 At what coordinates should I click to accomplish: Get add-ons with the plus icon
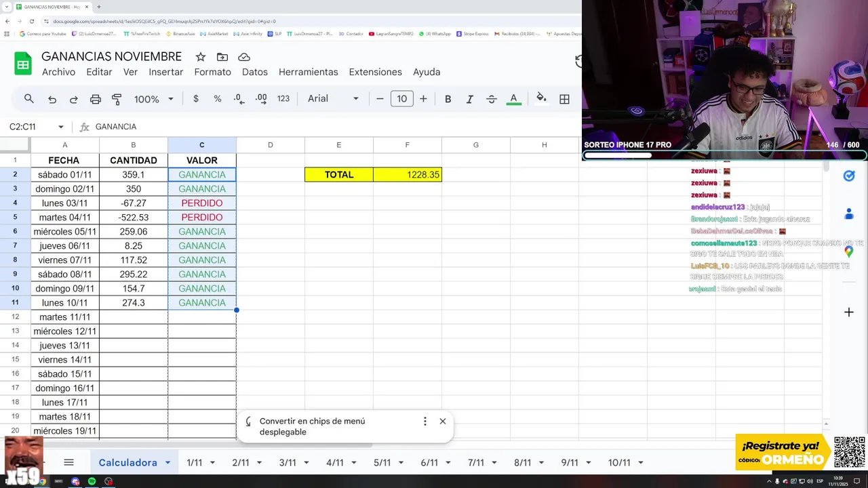848,312
